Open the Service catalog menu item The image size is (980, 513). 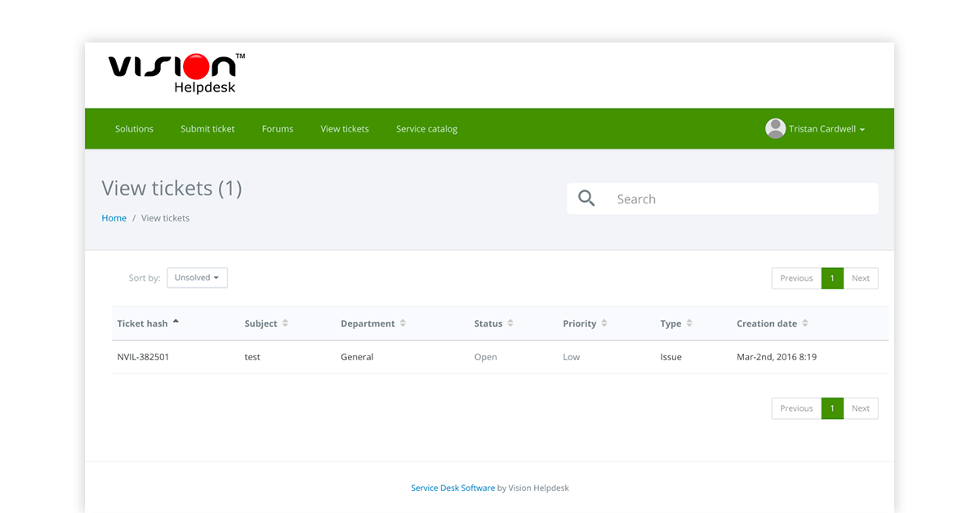(x=426, y=129)
